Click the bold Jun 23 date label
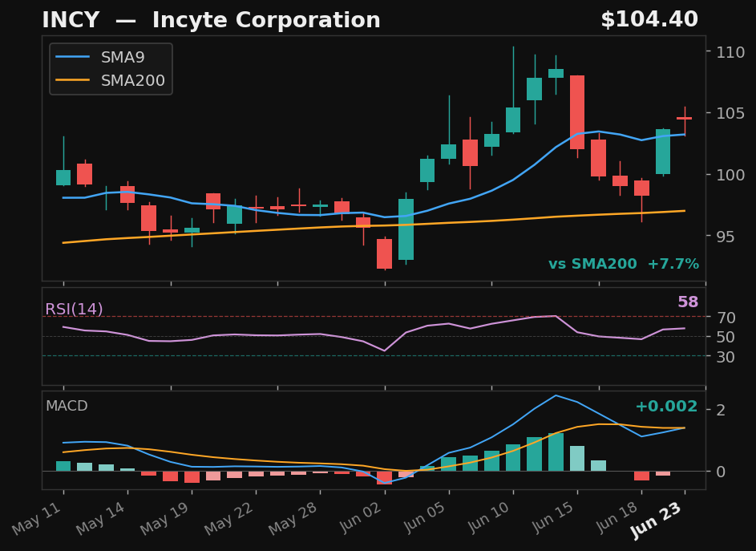 coord(657,520)
